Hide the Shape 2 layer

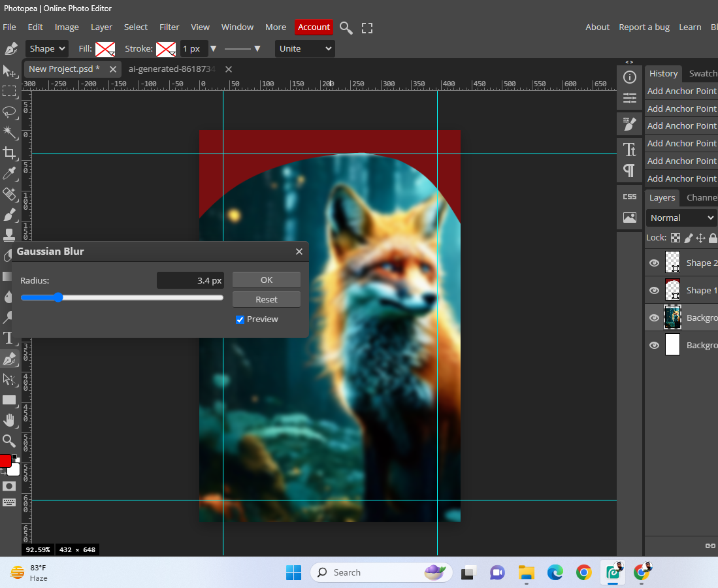654,263
